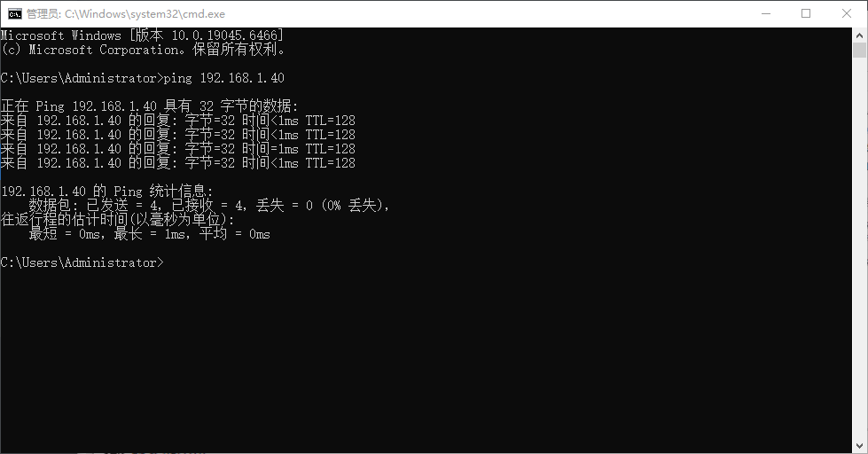The width and height of the screenshot is (868, 454).
Task: Click the 正在 Ping 具有 32 字节 line
Action: pos(150,106)
